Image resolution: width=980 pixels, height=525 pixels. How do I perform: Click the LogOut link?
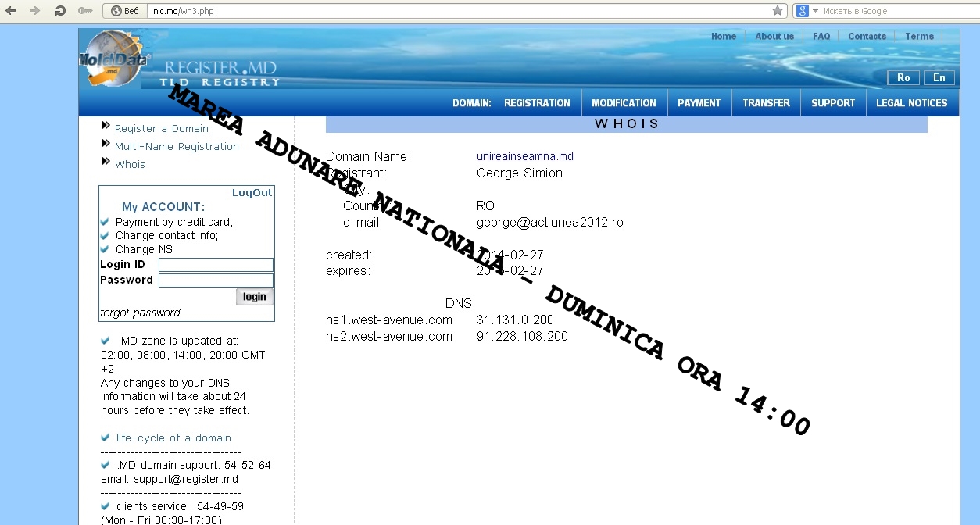click(x=252, y=193)
